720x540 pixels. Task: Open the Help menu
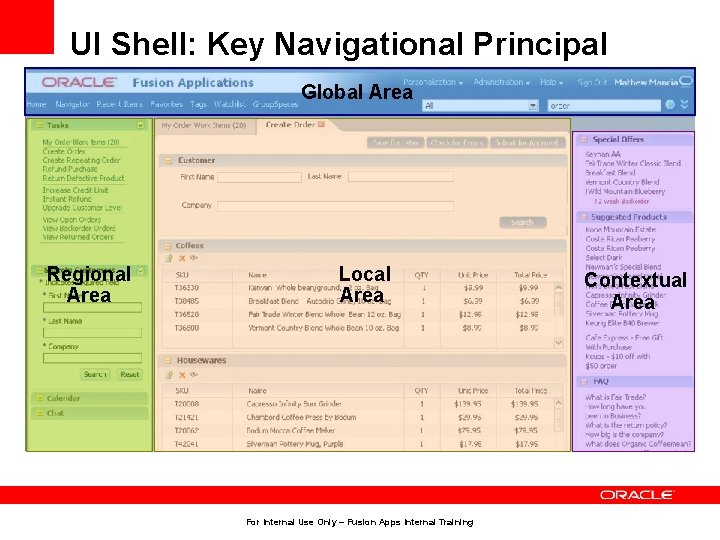click(551, 82)
